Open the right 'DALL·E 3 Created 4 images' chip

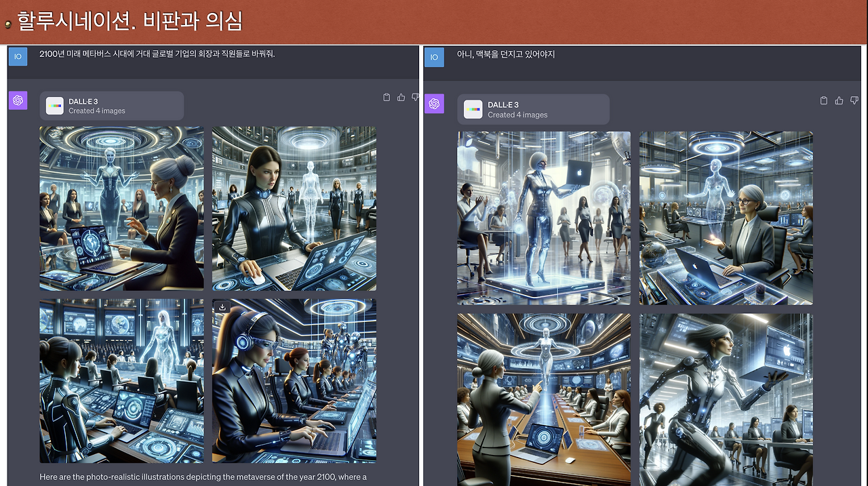coord(533,109)
